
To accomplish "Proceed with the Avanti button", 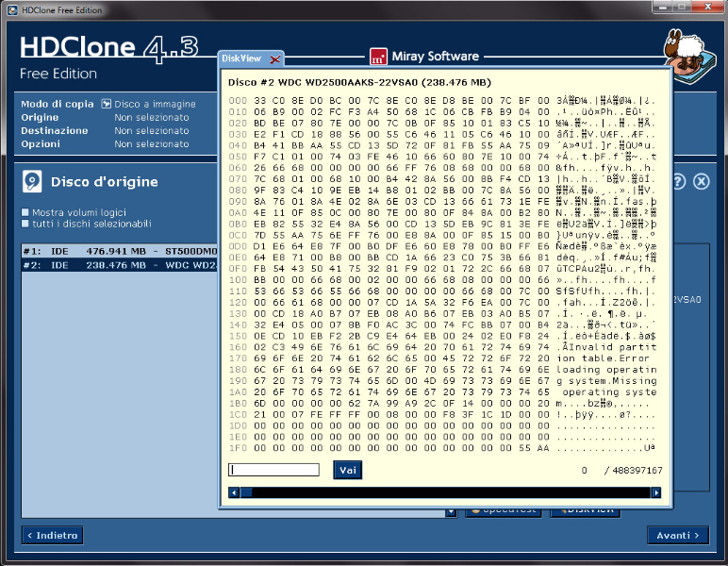I will pos(678,536).
